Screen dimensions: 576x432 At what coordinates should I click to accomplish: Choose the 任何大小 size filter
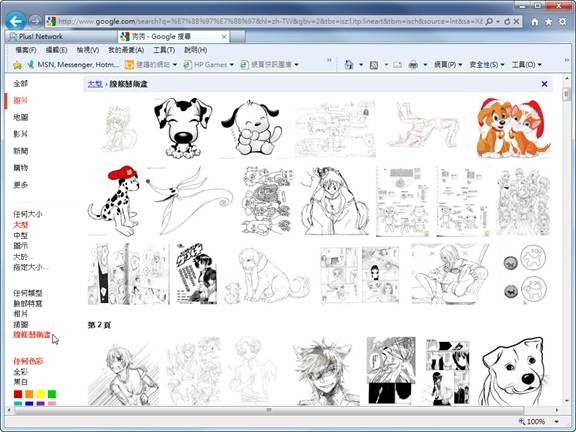(28, 214)
